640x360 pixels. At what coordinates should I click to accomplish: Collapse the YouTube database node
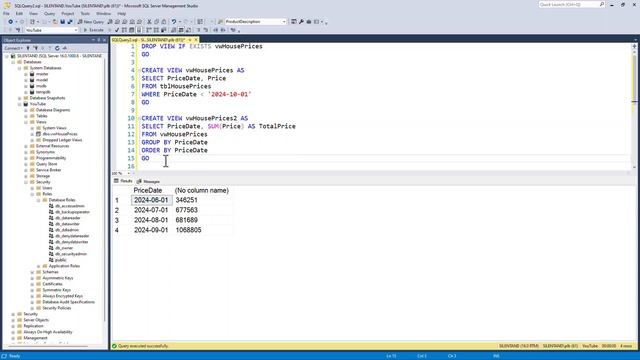tap(19, 104)
